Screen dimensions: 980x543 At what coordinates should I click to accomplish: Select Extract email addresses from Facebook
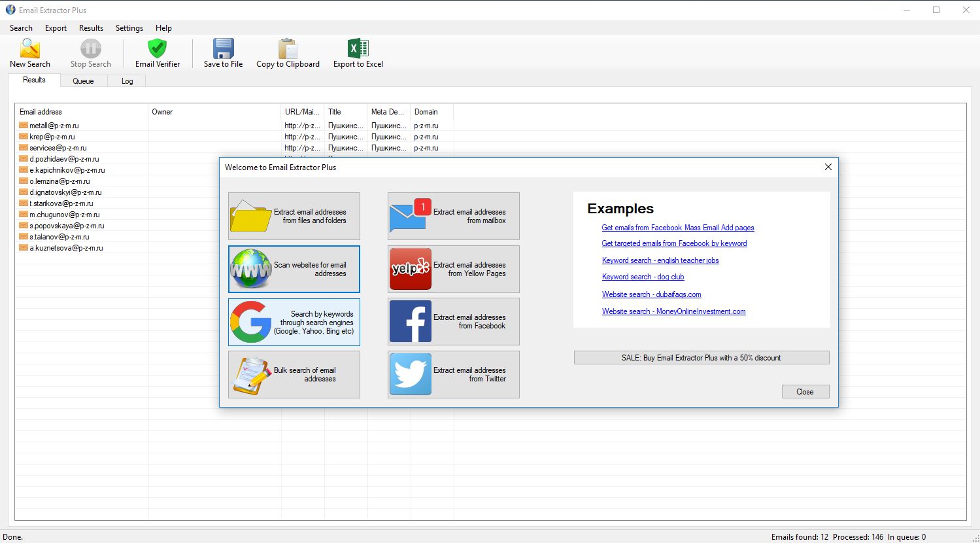coord(454,322)
